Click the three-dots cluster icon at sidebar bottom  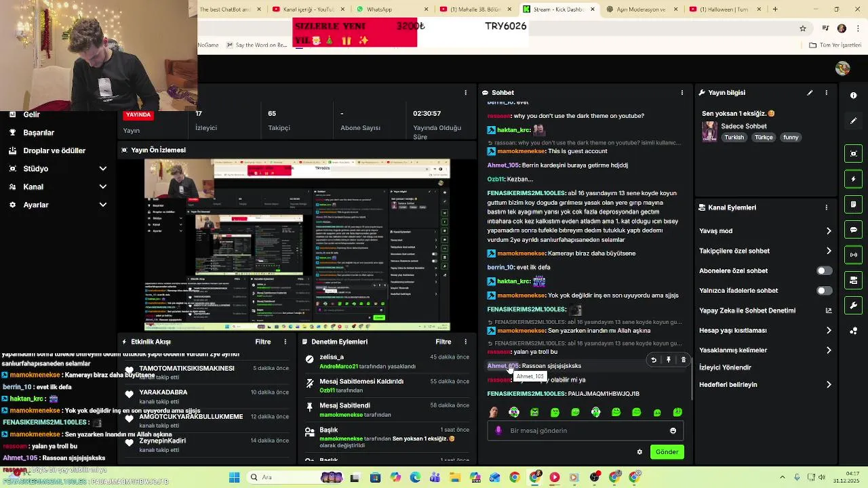[x=853, y=331]
